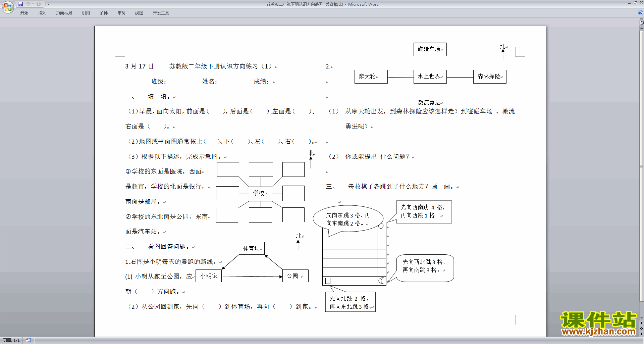Expand Customize Quick Access Toolbar dropdown
This screenshot has width=644, height=344.
pyautogui.click(x=48, y=4)
